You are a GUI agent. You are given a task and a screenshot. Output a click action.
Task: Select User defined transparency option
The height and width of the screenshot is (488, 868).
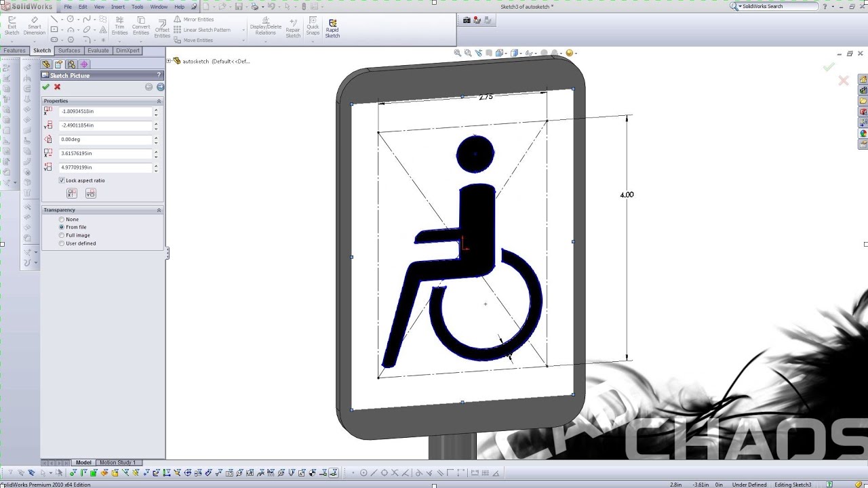tap(62, 243)
